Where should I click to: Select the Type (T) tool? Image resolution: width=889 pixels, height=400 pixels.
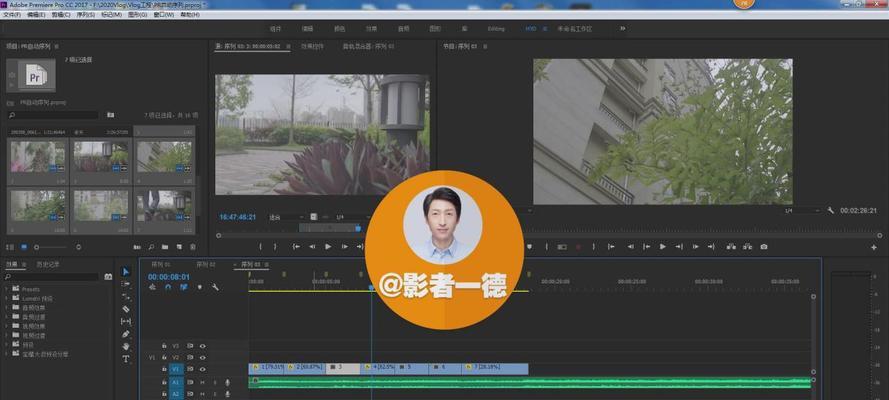tap(126, 359)
